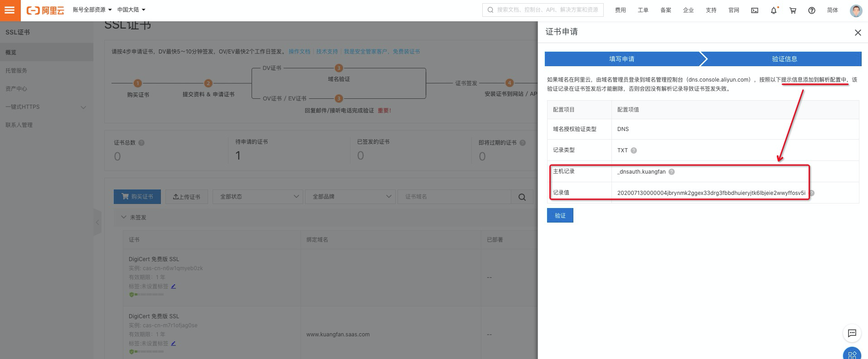Show help for _dnsauth.kuangfan host record
This screenshot has width=868, height=359.
tap(672, 172)
